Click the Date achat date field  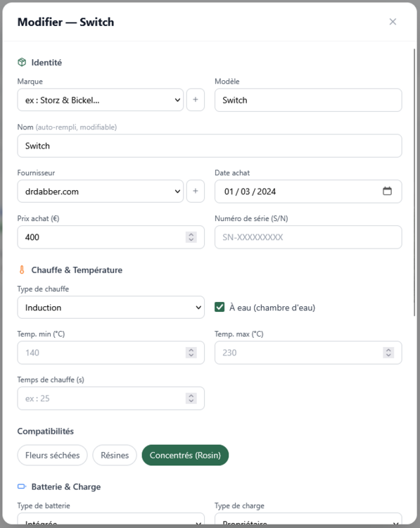click(308, 191)
